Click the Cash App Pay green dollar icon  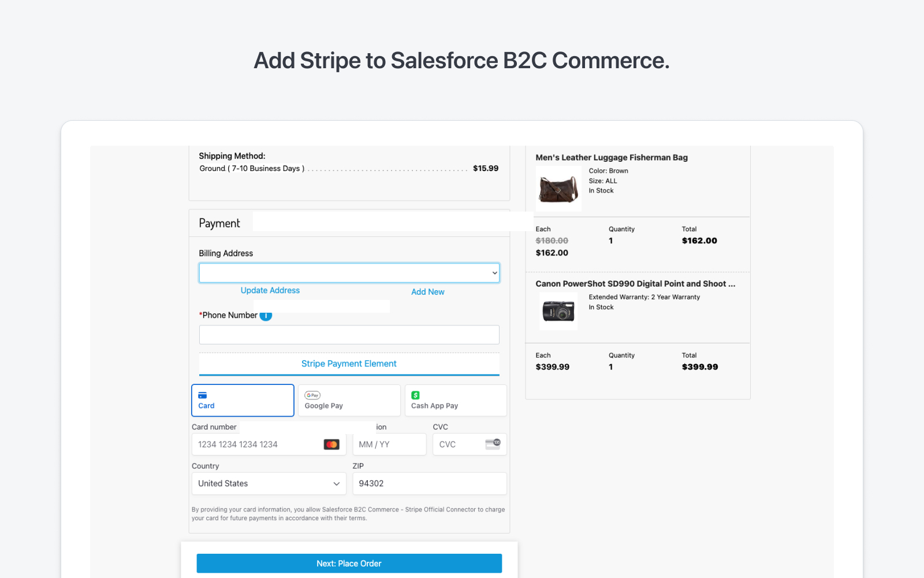(414, 395)
